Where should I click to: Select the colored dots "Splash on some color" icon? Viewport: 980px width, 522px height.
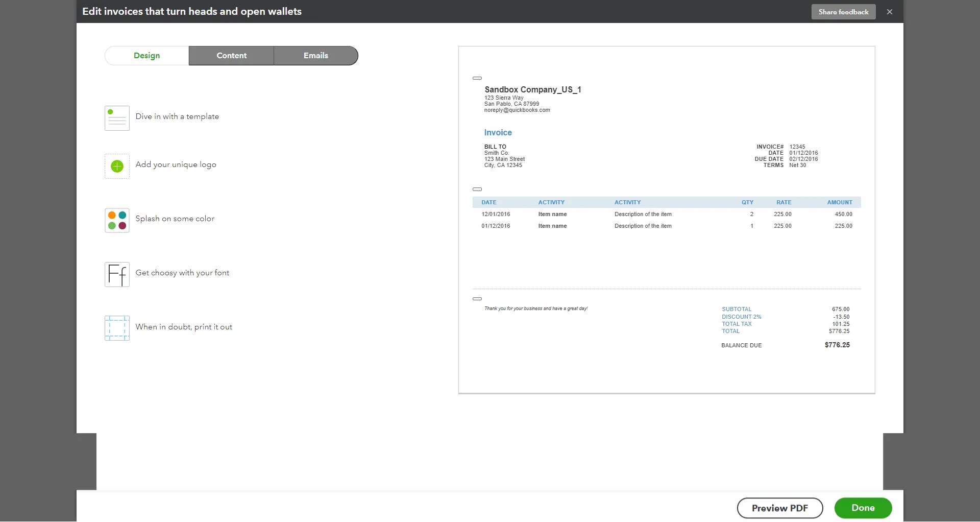point(116,220)
